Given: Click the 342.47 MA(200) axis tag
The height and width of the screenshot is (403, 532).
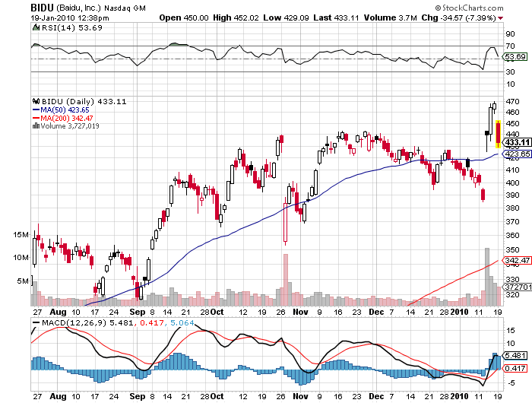Looking at the screenshot, I should click(x=517, y=260).
